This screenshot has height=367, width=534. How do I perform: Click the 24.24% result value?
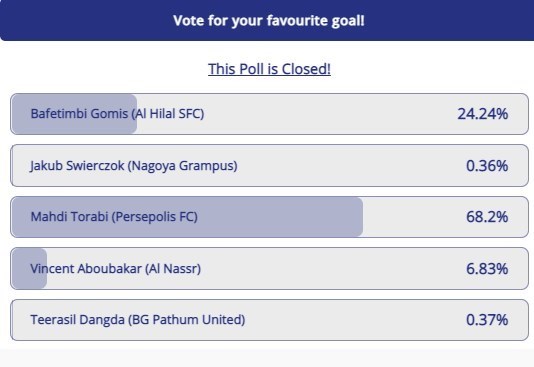click(x=483, y=114)
